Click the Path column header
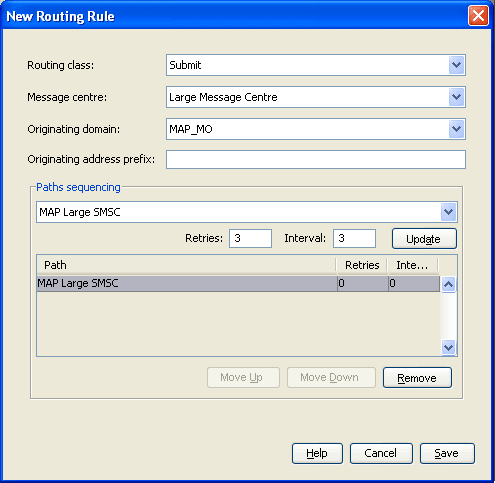495x483 pixels. coord(187,265)
